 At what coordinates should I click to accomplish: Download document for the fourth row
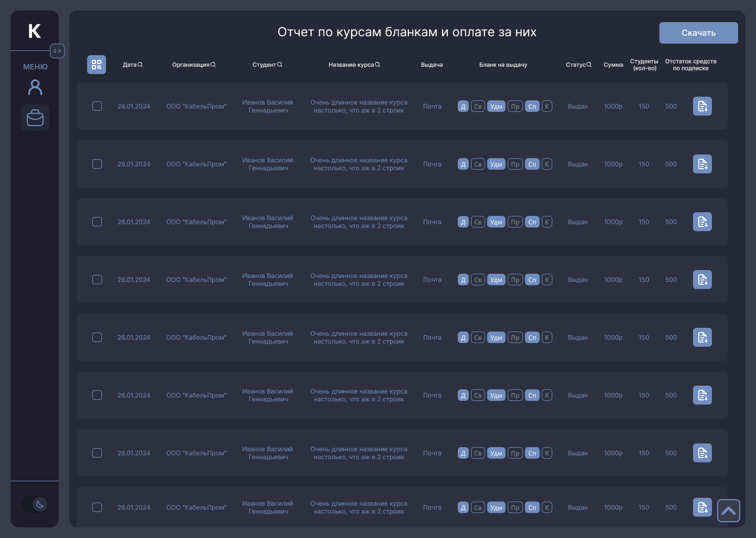pyautogui.click(x=702, y=280)
